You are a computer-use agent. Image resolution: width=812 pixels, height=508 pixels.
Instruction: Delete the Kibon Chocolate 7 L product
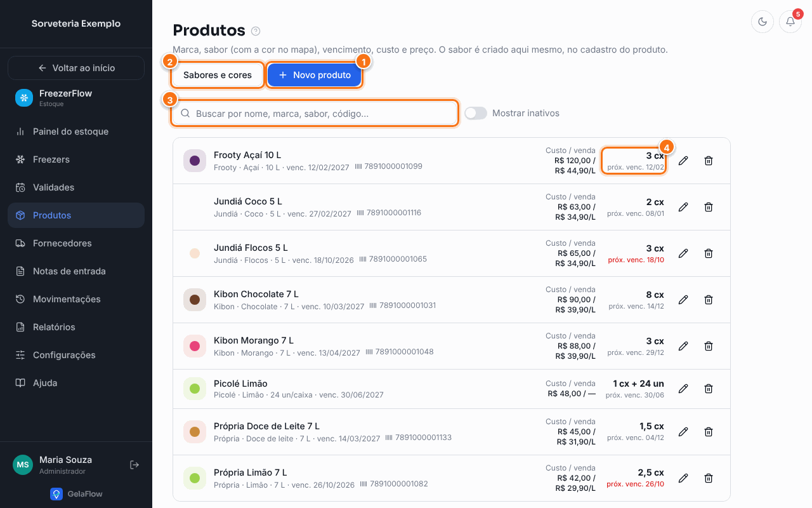coord(709,300)
